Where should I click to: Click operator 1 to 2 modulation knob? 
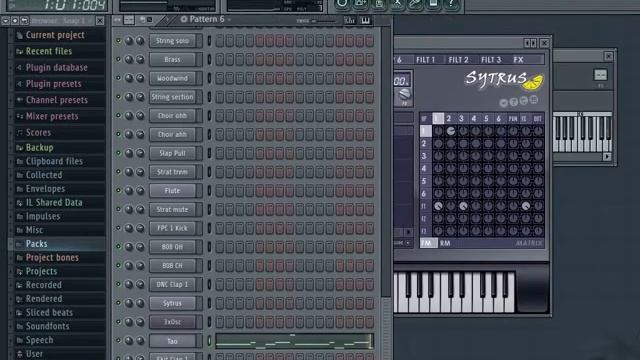click(451, 131)
